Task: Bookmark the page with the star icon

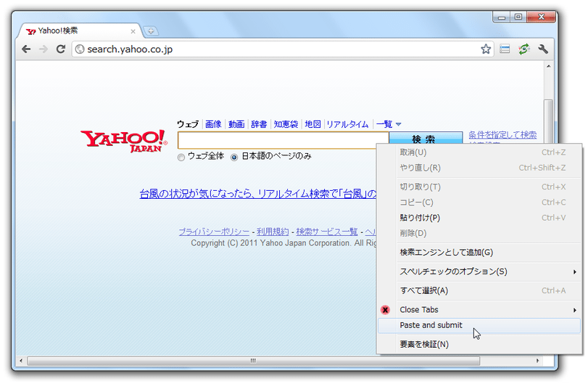Action: (486, 49)
